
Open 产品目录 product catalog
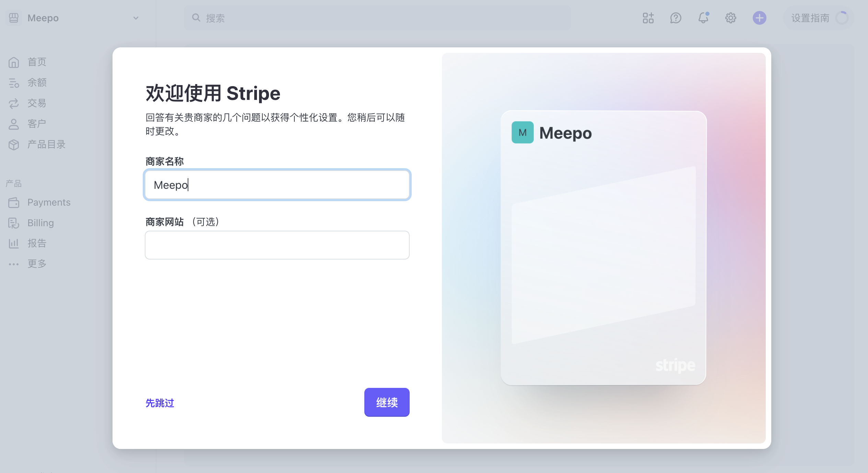click(x=46, y=145)
